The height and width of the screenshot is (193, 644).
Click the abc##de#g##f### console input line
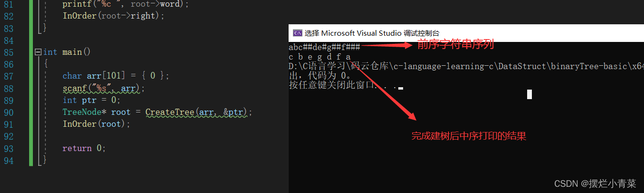[x=324, y=47]
